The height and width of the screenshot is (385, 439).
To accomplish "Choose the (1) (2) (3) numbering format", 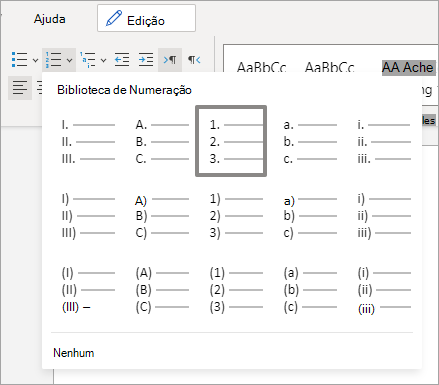I will (x=236, y=290).
